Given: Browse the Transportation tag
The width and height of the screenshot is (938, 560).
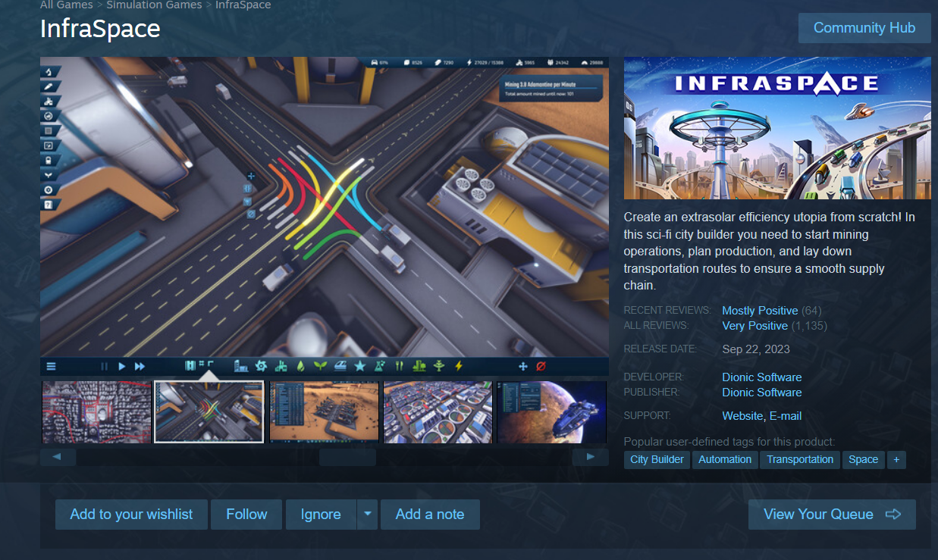Looking at the screenshot, I should pyautogui.click(x=800, y=459).
